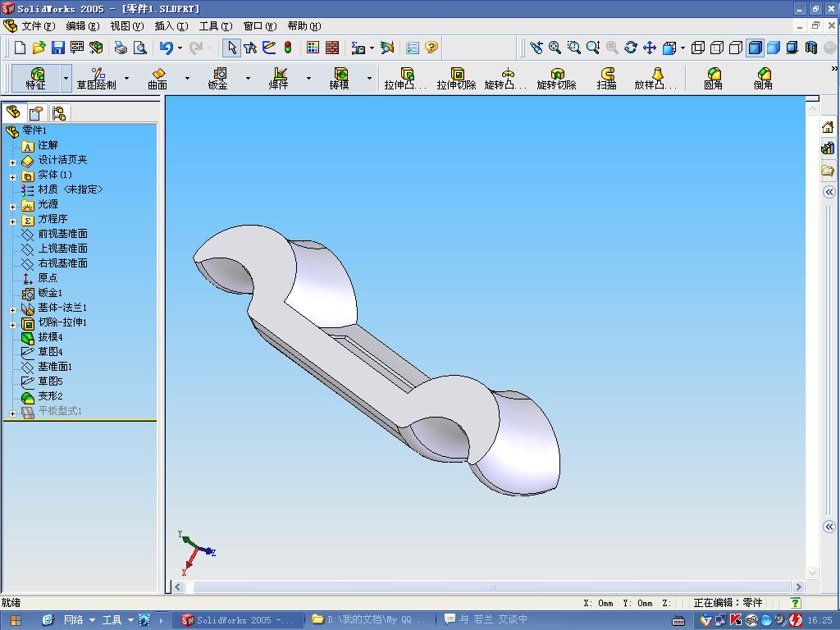This screenshot has width=840, height=630.
Task: Select the Surfaces toolbar button
Action: (157, 78)
